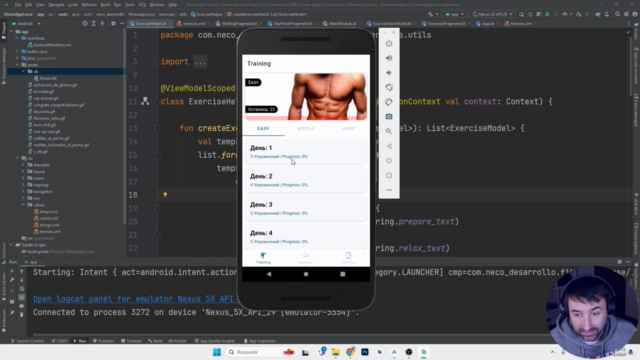Viewport: 640px width, 360px height.
Task: Rerun app with green play icon
Action: click(x=12, y=271)
